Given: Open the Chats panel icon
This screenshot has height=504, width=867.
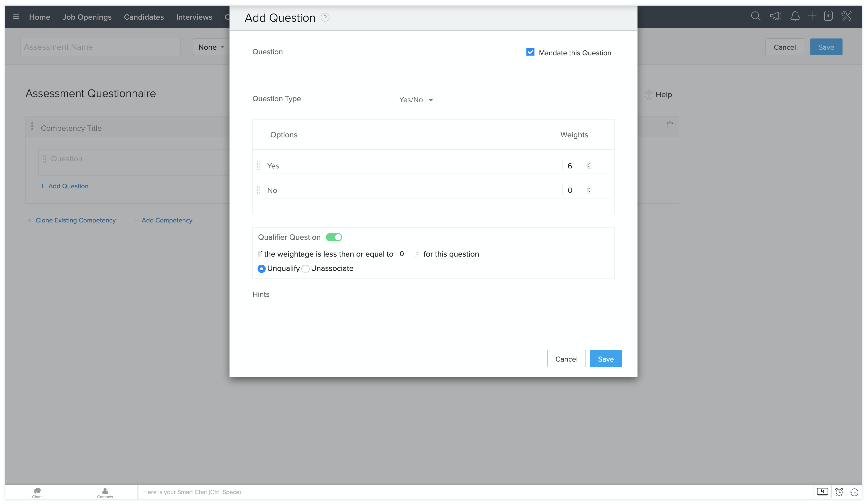Looking at the screenshot, I should tap(37, 492).
